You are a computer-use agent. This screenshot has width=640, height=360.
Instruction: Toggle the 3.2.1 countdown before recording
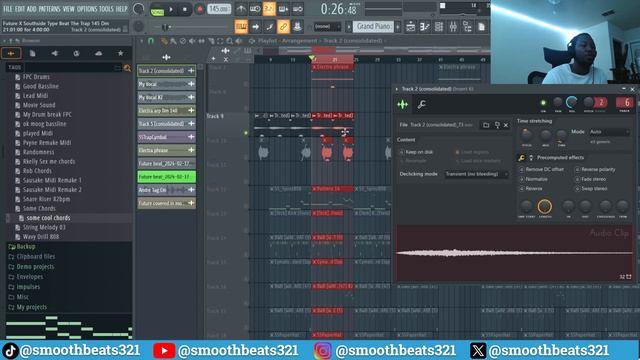coord(269,9)
